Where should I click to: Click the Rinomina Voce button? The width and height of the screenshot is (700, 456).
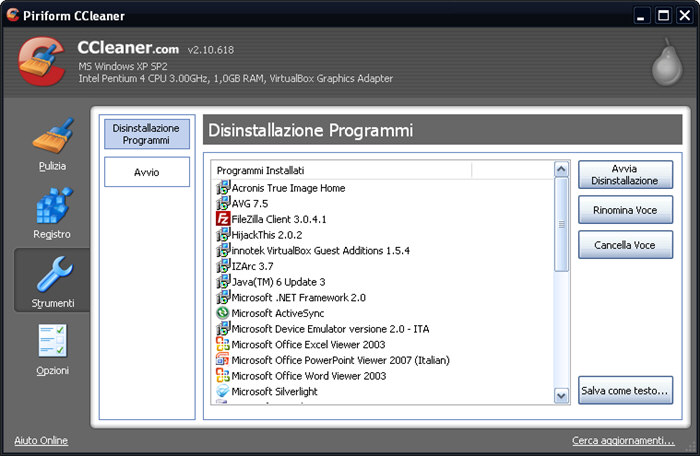click(x=625, y=210)
